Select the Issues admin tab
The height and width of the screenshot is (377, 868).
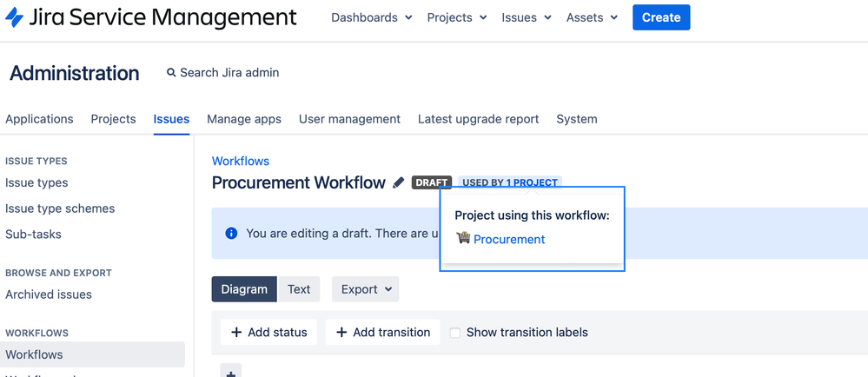pyautogui.click(x=172, y=119)
